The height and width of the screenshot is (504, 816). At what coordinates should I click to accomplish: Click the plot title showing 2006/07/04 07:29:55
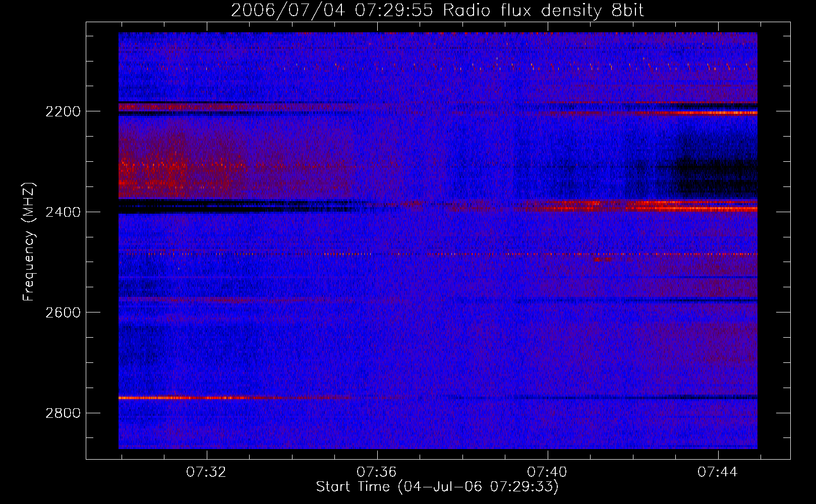[437, 11]
